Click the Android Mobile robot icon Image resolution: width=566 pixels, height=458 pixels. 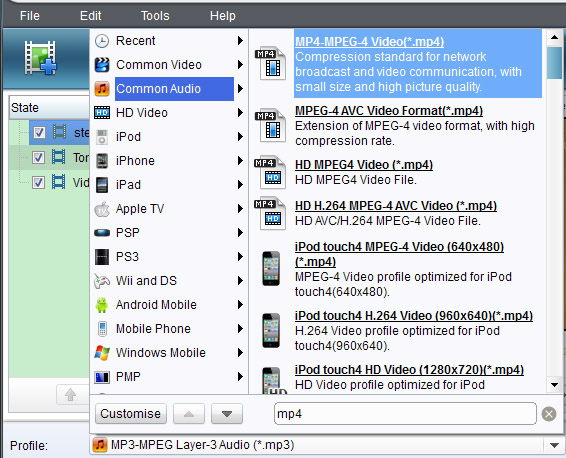[102, 305]
